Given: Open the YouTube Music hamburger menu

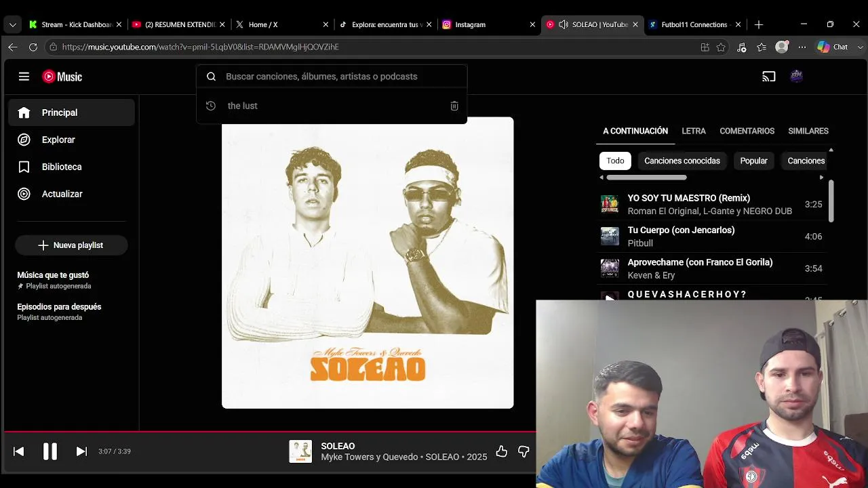Looking at the screenshot, I should pos(24,77).
